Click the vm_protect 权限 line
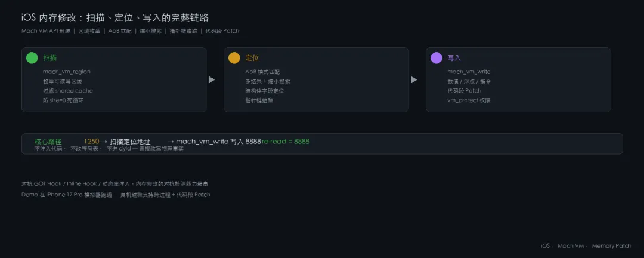 [469, 100]
